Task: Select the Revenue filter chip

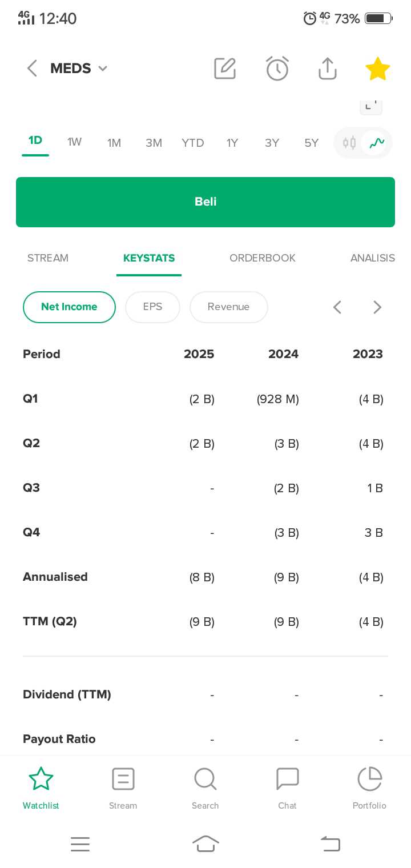Action: (228, 307)
